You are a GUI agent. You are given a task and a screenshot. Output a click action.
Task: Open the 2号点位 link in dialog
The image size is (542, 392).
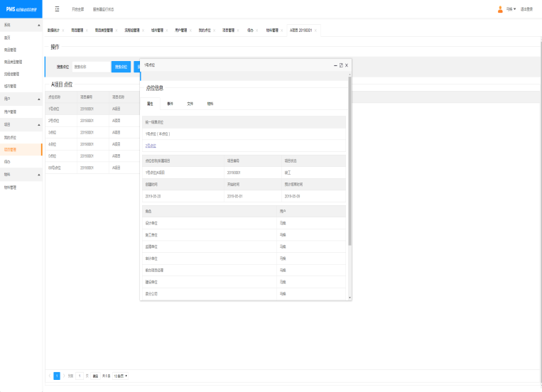click(151, 145)
